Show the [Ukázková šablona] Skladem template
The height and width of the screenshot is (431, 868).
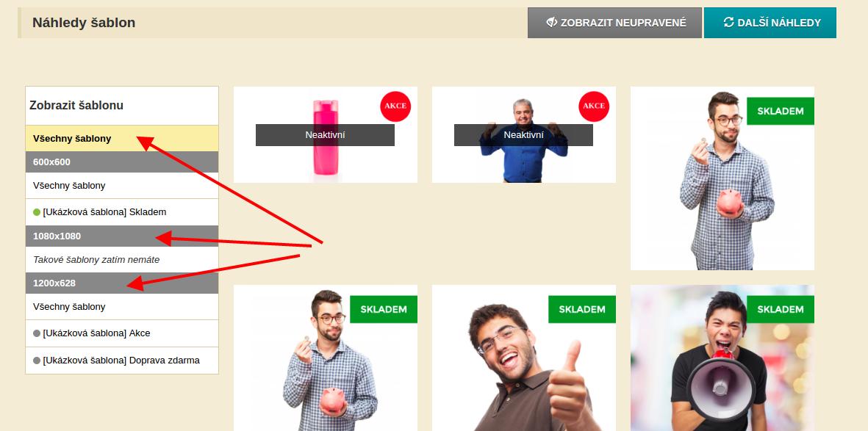tap(122, 212)
